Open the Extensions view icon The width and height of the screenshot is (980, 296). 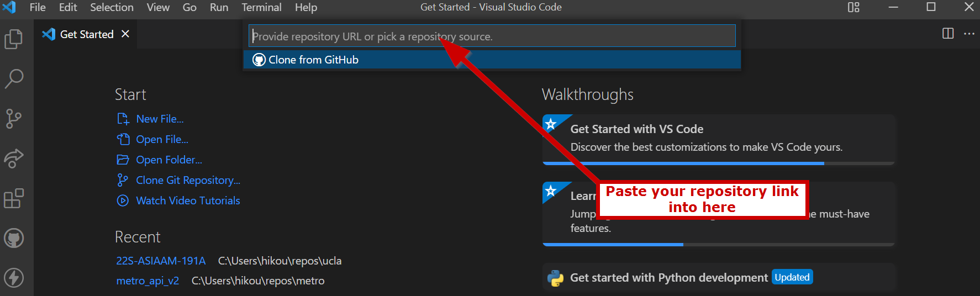point(14,198)
